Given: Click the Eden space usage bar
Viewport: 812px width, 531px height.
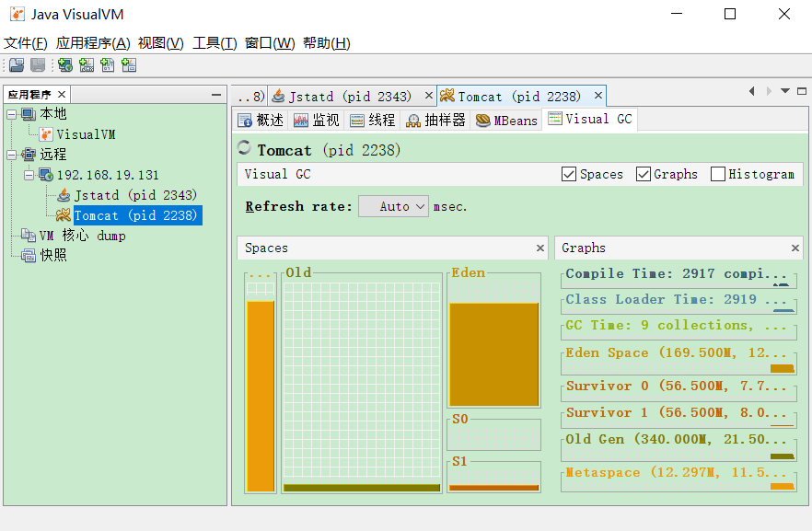Looking at the screenshot, I should tap(494, 354).
